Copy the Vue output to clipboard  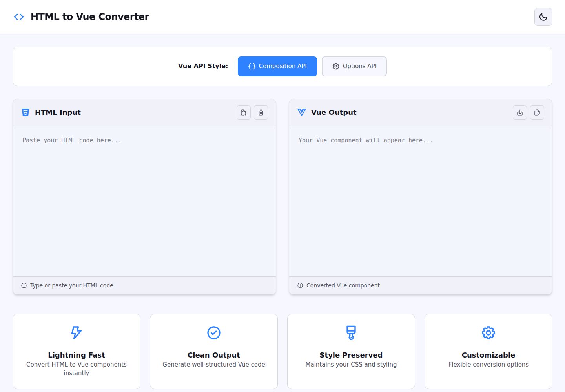click(x=537, y=113)
